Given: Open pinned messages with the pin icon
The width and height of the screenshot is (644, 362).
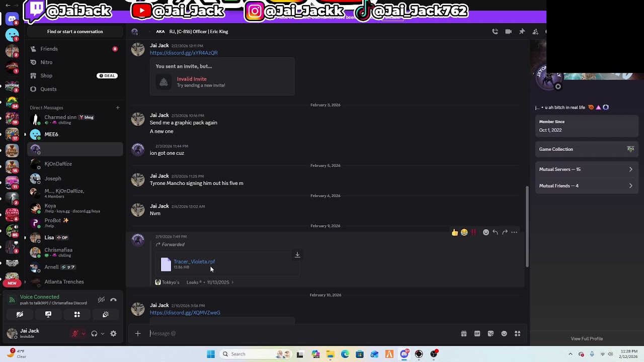Looking at the screenshot, I should (522, 32).
